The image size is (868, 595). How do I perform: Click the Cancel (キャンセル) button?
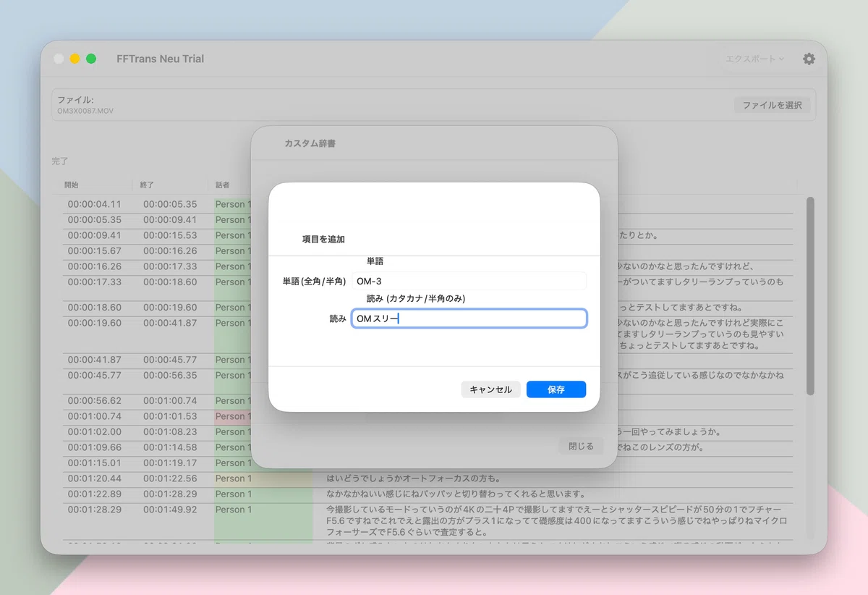[490, 389]
